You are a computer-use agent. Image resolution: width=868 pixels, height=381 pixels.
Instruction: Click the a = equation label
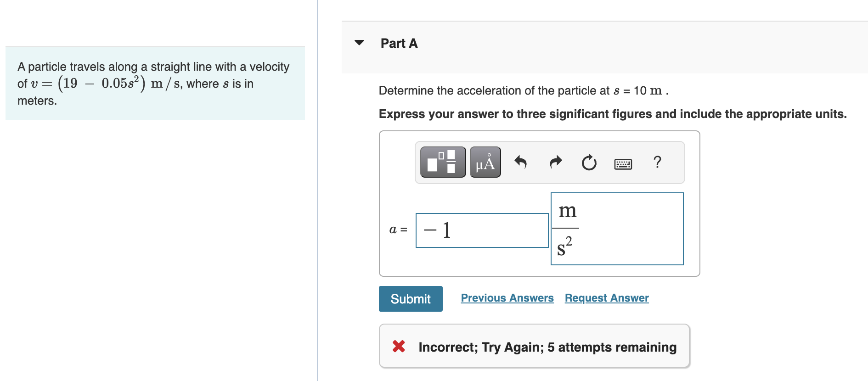point(398,230)
